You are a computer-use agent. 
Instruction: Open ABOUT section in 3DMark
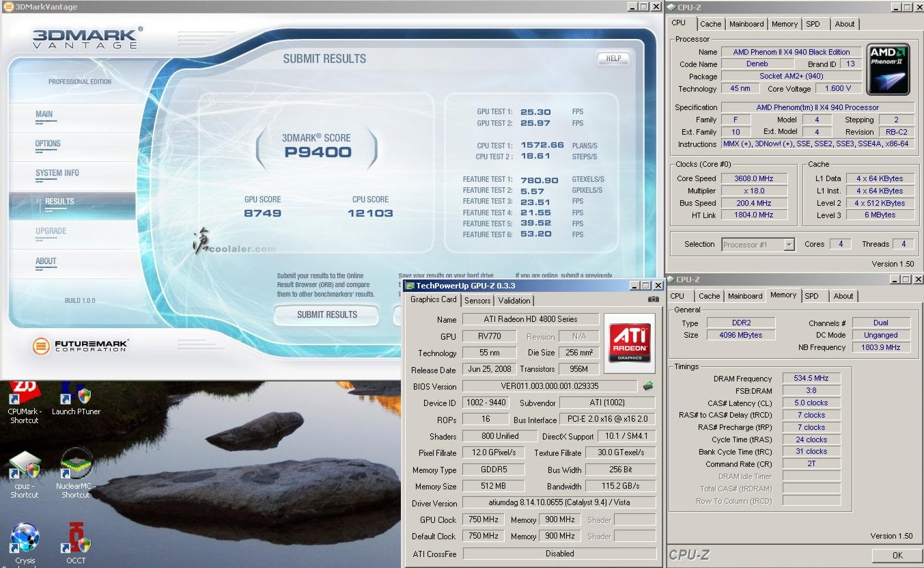coord(46,261)
